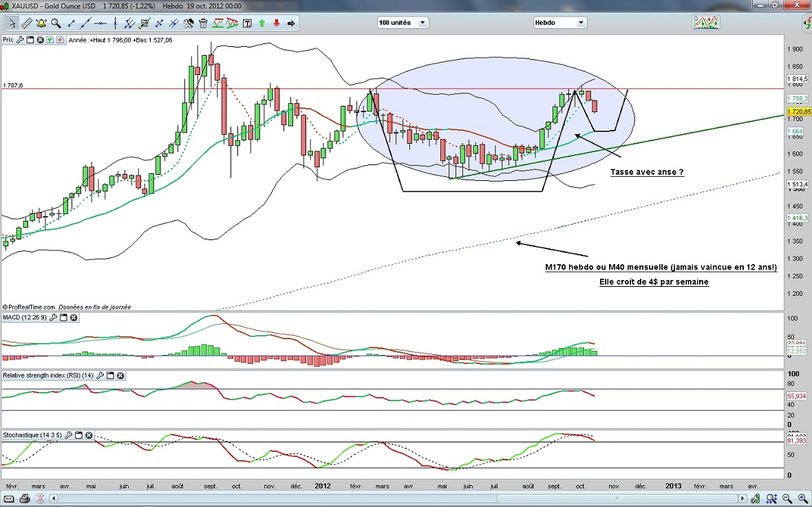This screenshot has height=507, width=812.
Task: Click the red down arrow tool
Action: point(277,23)
